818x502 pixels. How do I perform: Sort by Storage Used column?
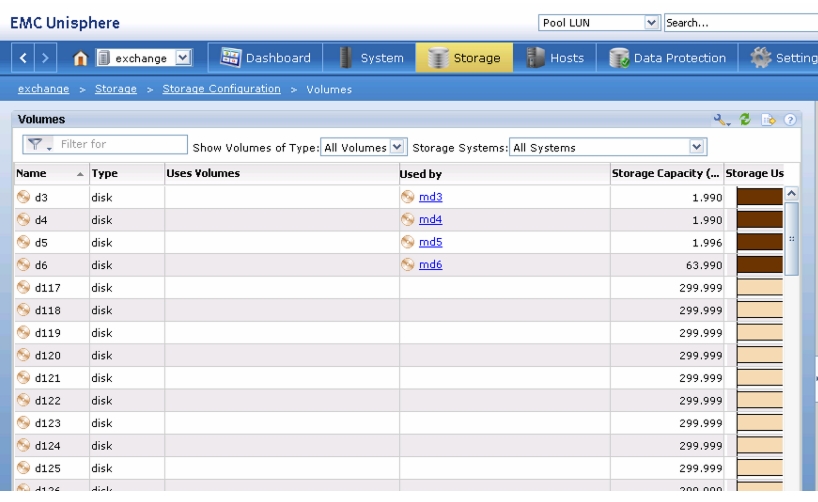click(755, 173)
